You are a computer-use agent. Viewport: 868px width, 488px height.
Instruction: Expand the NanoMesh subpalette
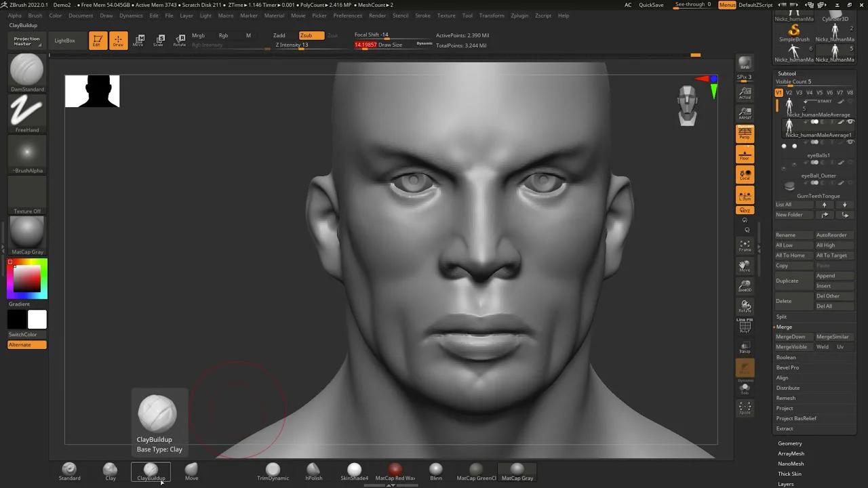(x=791, y=464)
